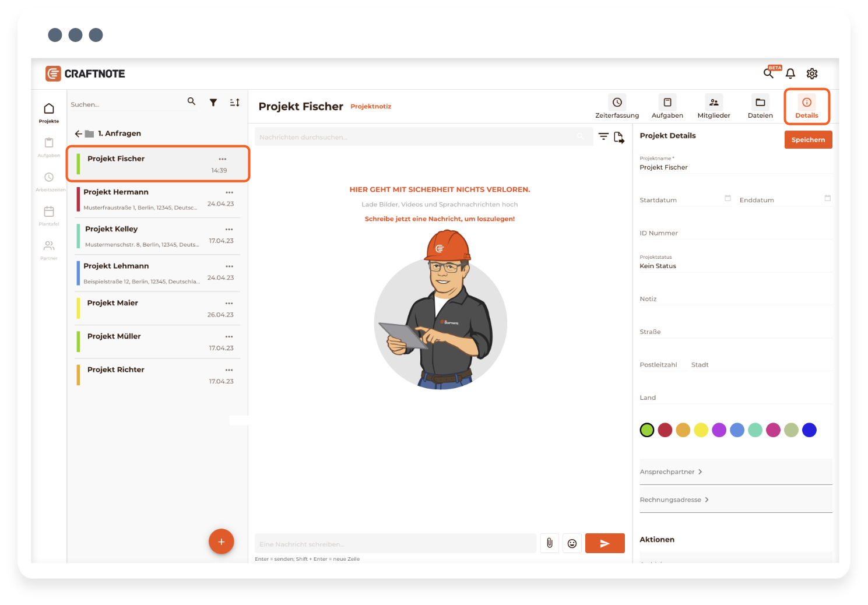868x605 pixels.
Task: Open the project filter funnel
Action: (213, 103)
